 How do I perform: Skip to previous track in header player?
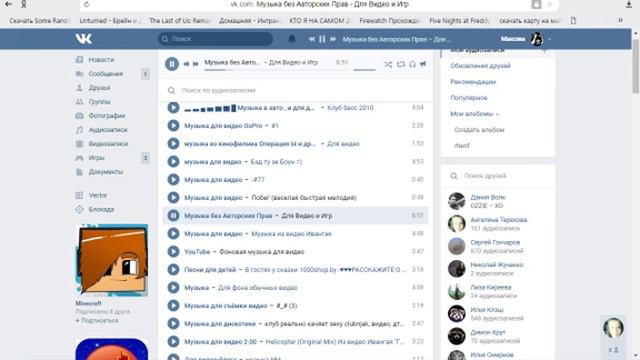(312, 39)
